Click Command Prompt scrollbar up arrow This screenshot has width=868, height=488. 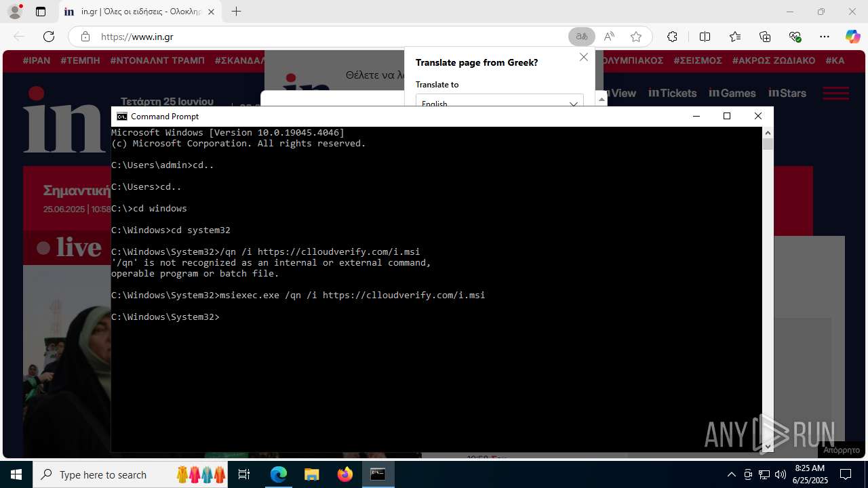768,133
